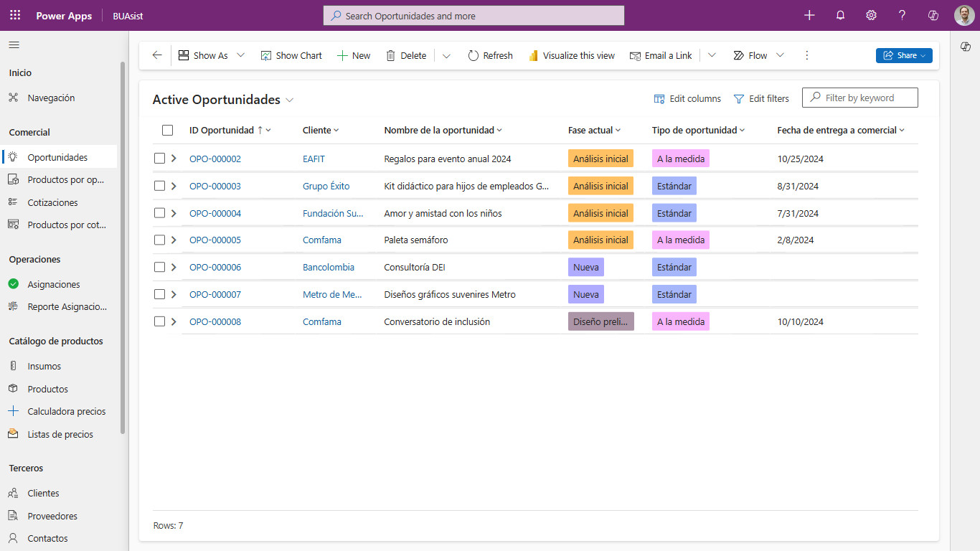Click the sidebar vertical scrollbar

coord(123,248)
